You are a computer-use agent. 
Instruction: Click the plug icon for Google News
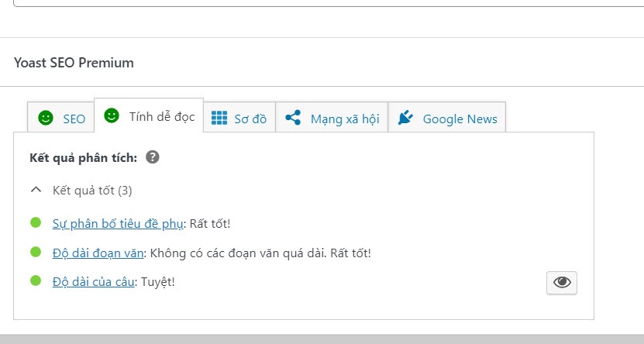click(405, 118)
